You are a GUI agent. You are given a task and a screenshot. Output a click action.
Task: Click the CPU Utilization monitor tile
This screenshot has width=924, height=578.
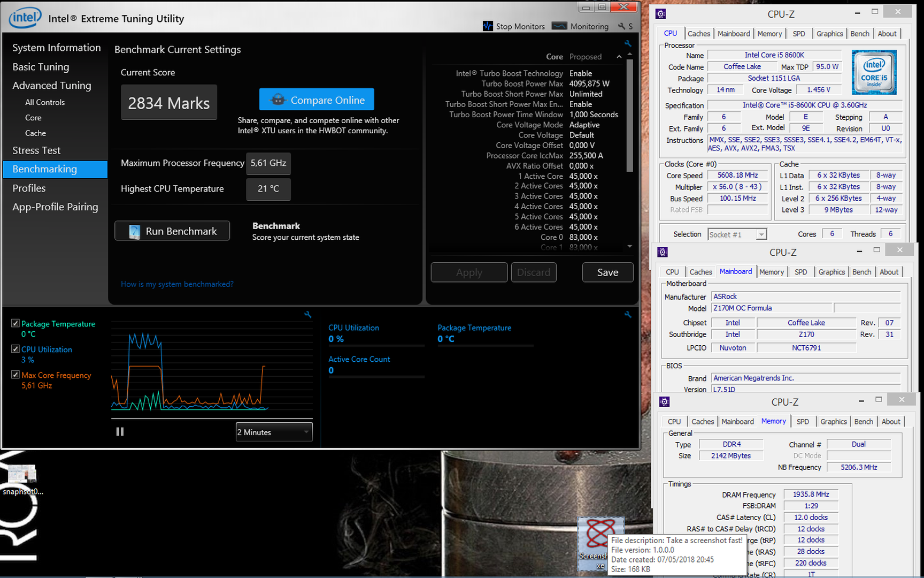[376, 334]
